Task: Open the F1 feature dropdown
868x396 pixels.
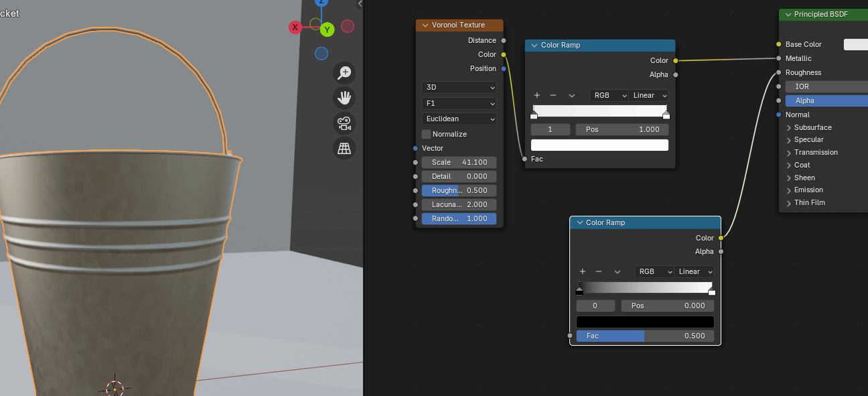Action: point(459,103)
